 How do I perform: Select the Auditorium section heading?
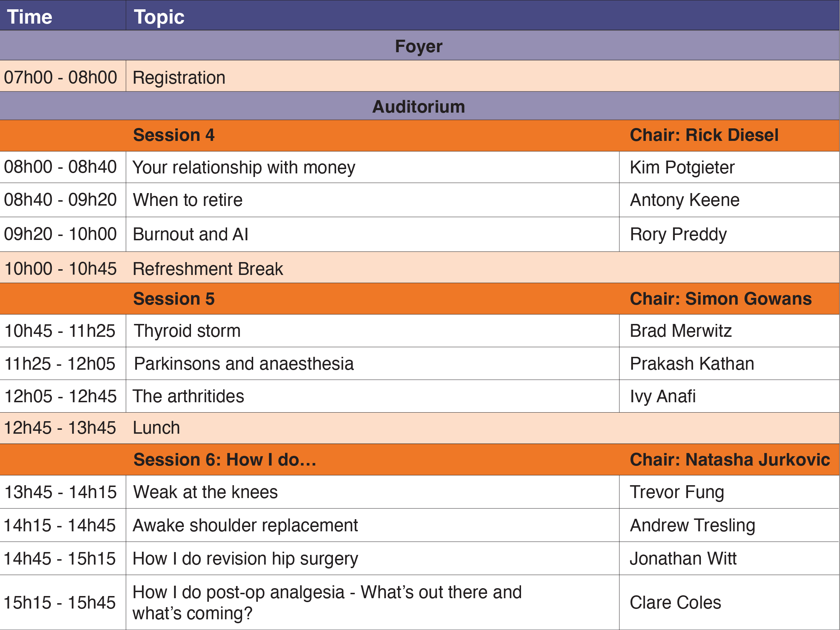click(418, 107)
